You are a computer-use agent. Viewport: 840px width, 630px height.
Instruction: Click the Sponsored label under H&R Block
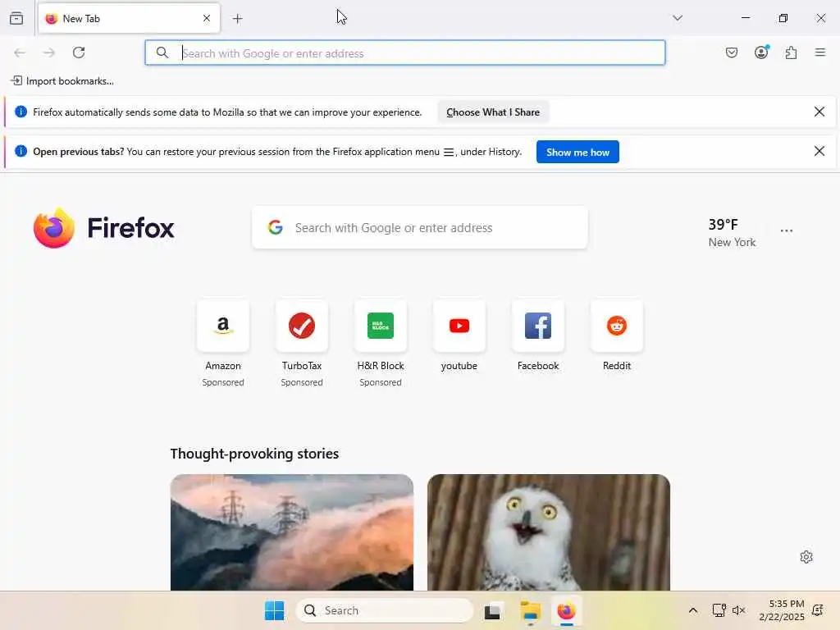(381, 382)
